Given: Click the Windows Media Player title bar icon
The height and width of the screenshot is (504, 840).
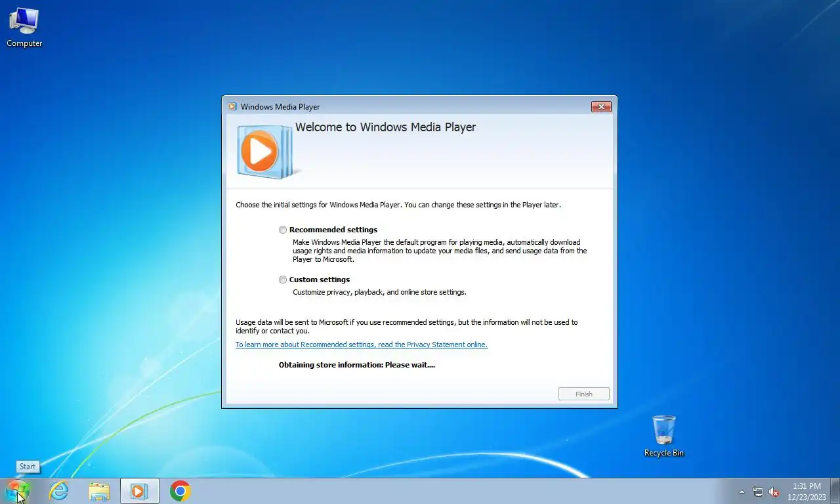Looking at the screenshot, I should point(232,106).
